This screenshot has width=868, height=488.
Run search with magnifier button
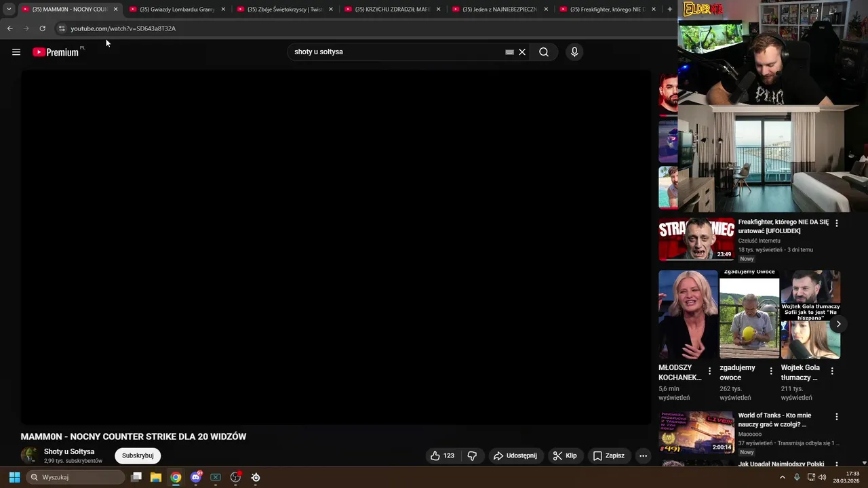(544, 52)
